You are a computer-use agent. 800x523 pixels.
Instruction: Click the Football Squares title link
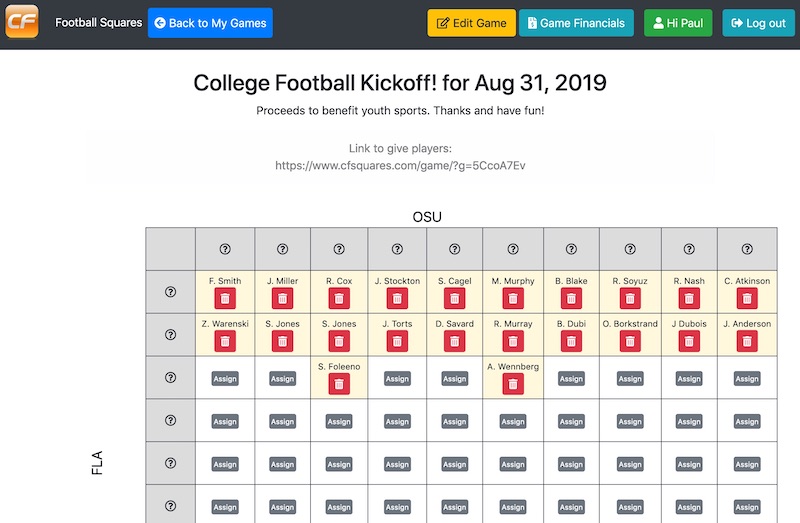98,22
